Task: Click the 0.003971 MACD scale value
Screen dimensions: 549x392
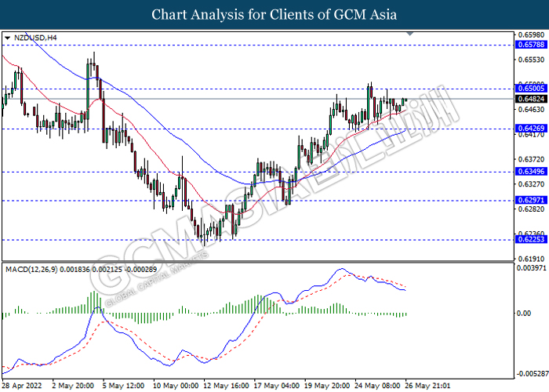Action: point(532,268)
